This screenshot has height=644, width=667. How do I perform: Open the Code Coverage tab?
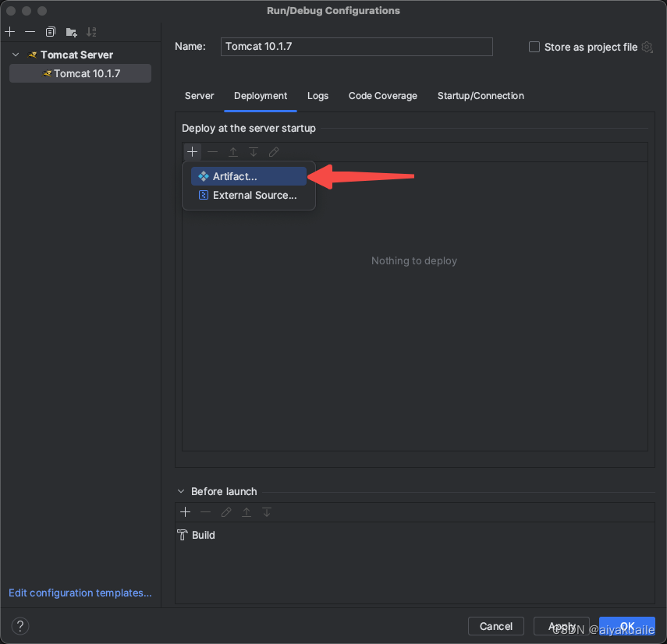click(x=383, y=96)
